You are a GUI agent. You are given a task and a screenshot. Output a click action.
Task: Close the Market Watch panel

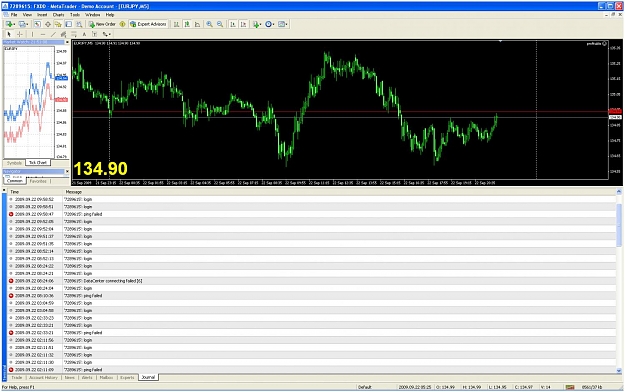67,42
